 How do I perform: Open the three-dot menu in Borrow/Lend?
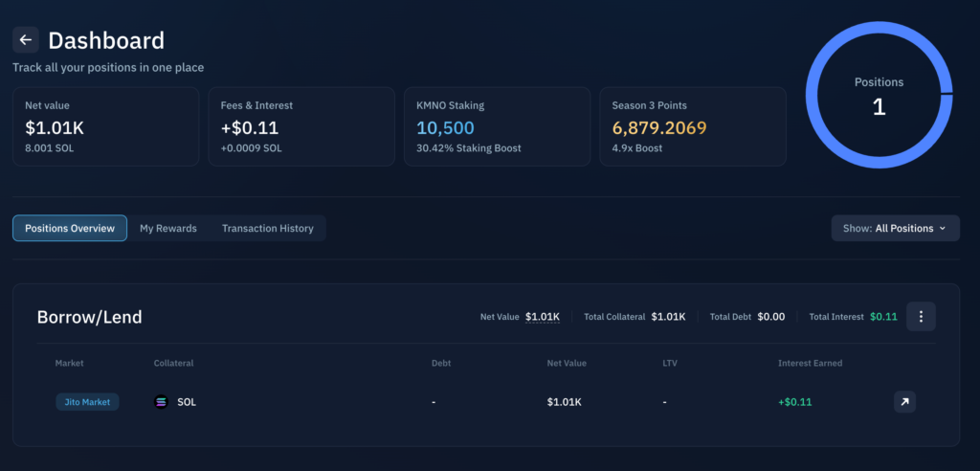click(921, 317)
